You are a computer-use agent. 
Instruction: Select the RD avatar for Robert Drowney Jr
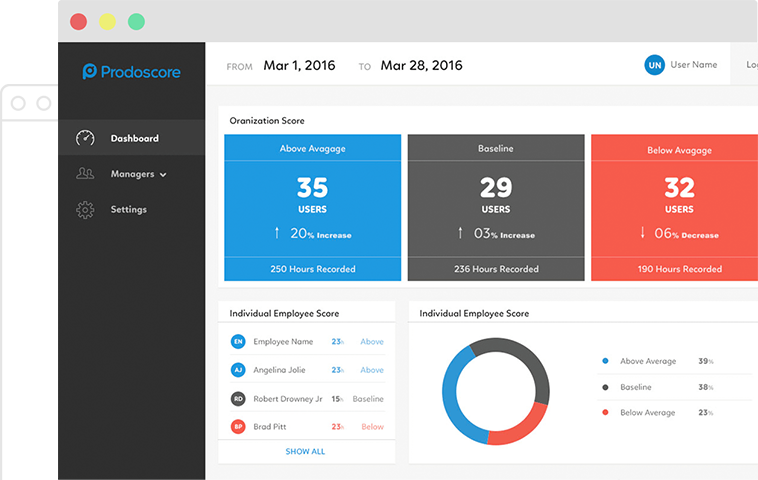click(238, 399)
